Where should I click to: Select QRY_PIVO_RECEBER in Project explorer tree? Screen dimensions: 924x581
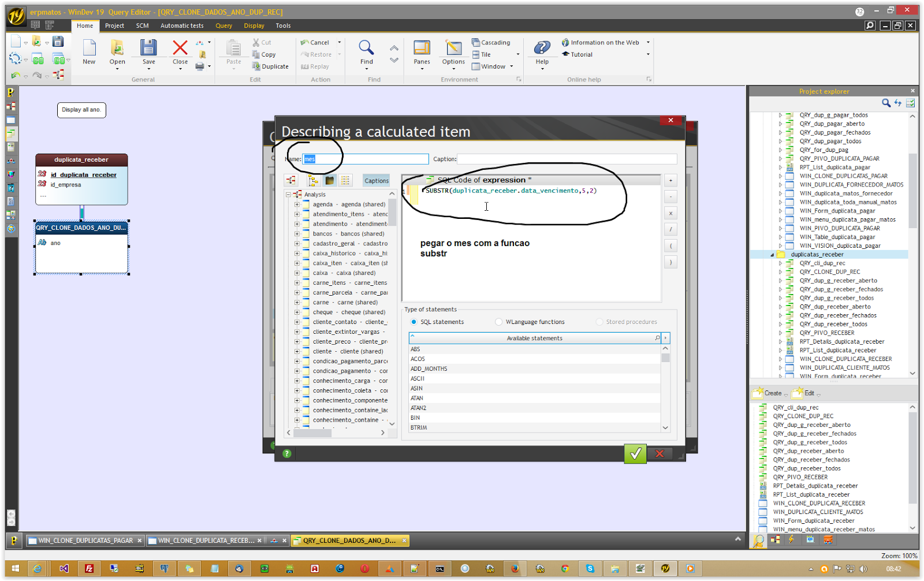826,333
